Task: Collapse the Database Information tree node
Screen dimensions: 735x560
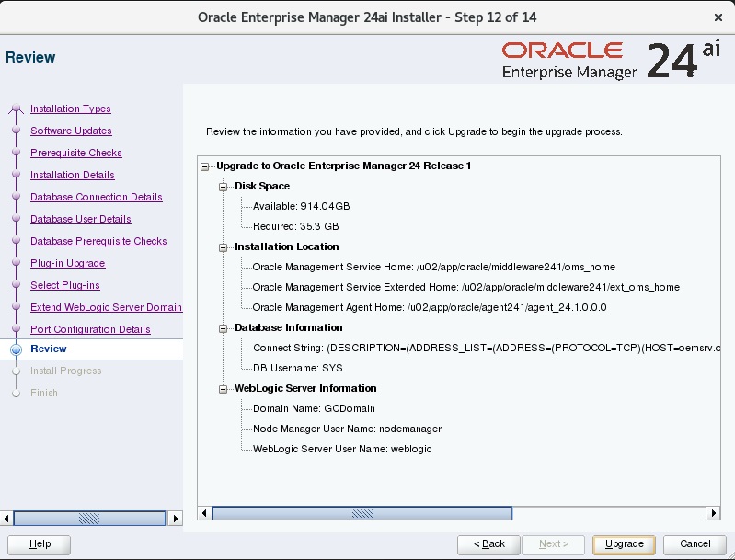Action: point(224,328)
